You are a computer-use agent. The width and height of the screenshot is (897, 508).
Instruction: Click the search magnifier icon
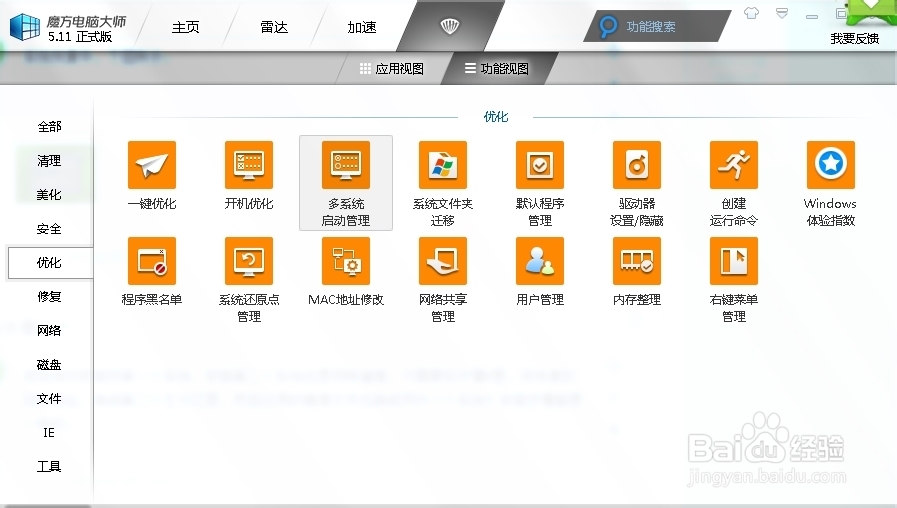point(608,26)
